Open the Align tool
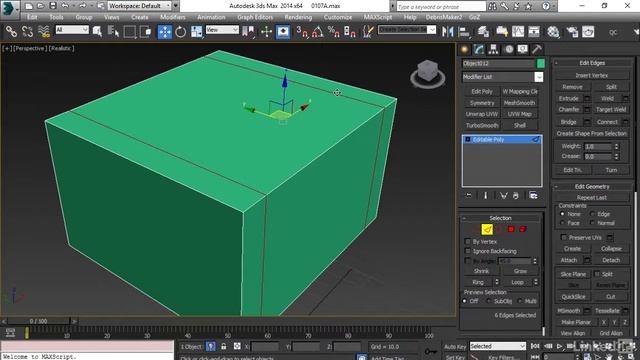Screen dimensions: 640x360 pyautogui.click(x=464, y=31)
